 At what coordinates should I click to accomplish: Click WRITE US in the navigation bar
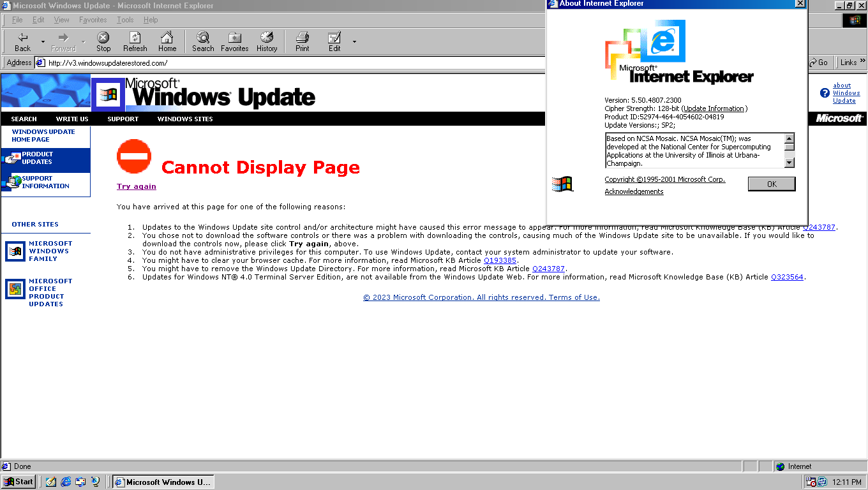click(72, 119)
